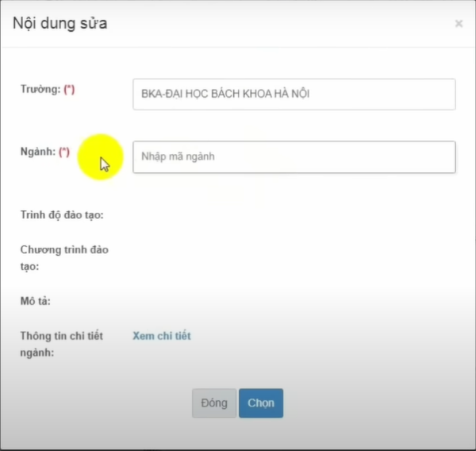Close the Nội dung sửa dialog
This screenshot has width=476, height=451.
[x=459, y=24]
